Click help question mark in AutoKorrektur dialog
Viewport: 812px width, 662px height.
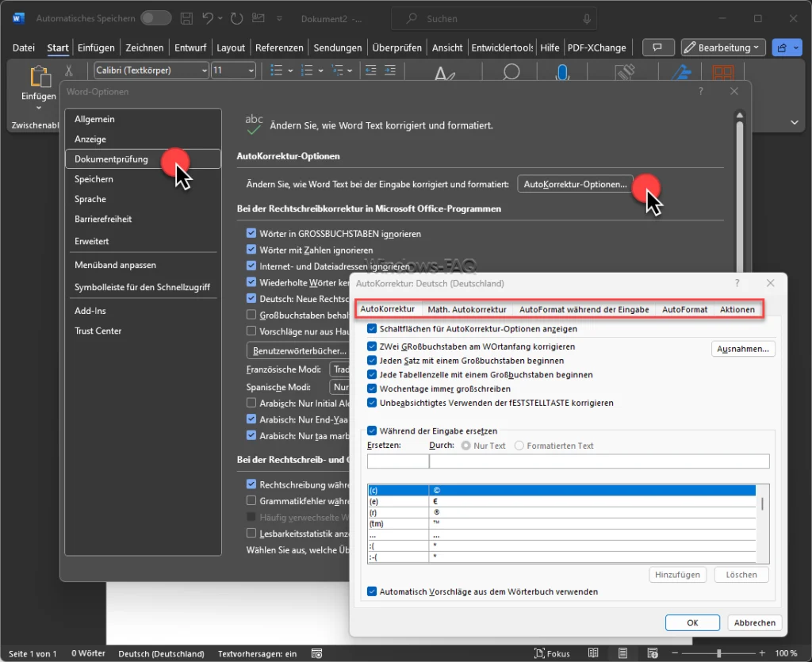click(x=737, y=283)
